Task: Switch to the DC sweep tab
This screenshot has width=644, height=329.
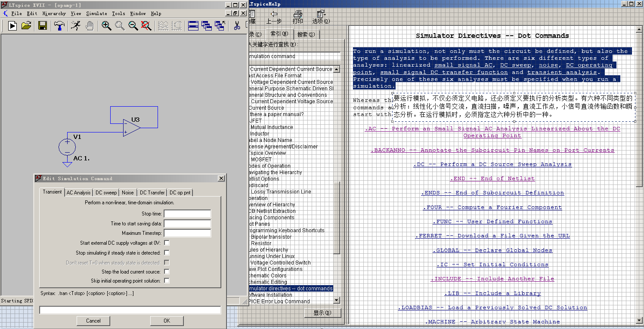Action: (x=106, y=193)
